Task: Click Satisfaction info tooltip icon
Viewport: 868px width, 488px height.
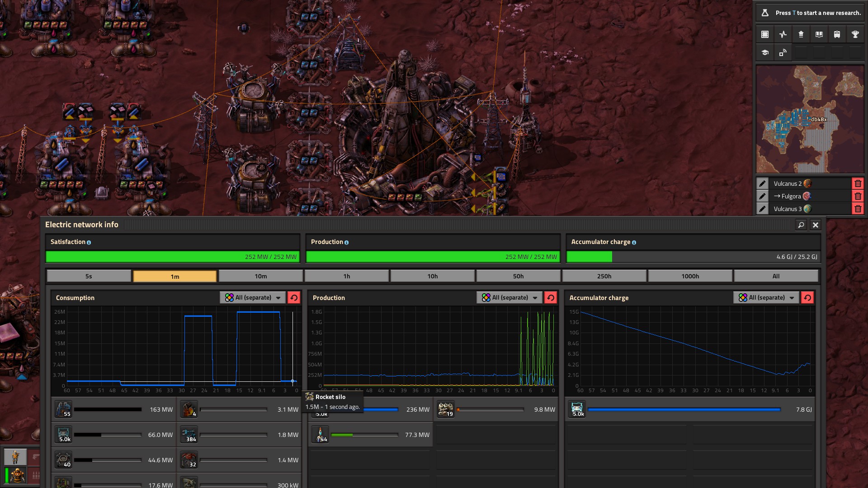Action: (89, 243)
